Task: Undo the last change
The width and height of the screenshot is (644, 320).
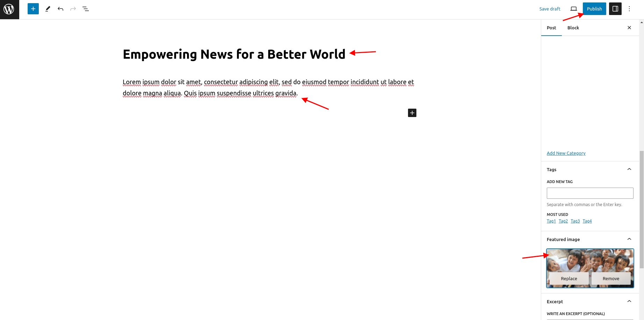Action: pyautogui.click(x=60, y=9)
